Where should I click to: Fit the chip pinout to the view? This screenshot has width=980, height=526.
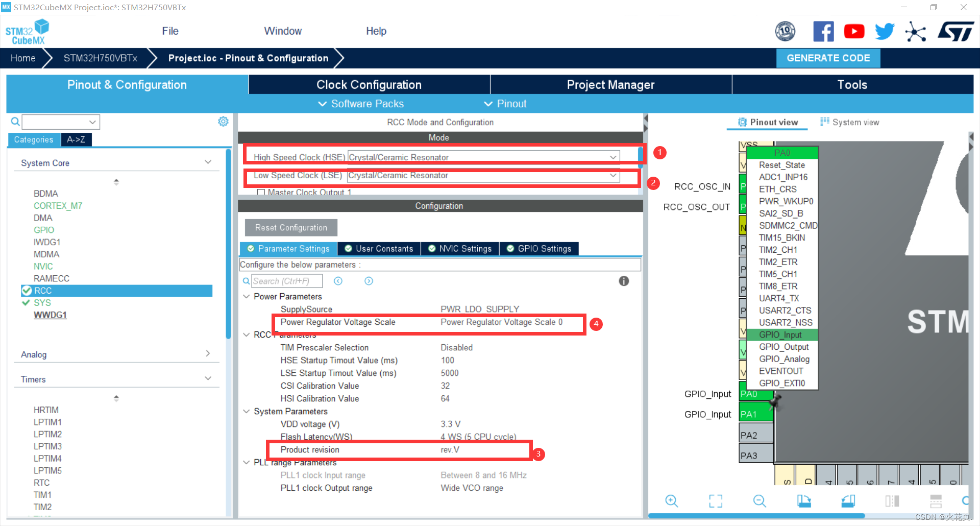click(716, 501)
